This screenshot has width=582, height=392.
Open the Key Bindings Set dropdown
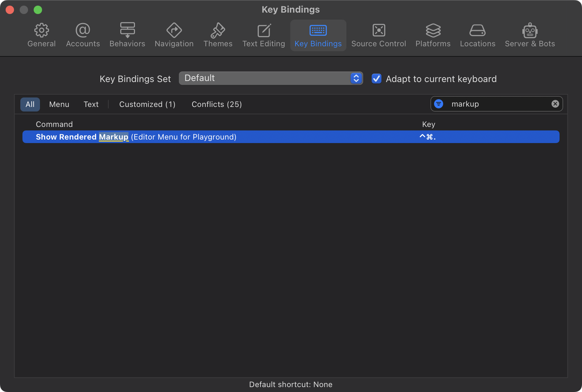[x=271, y=78]
